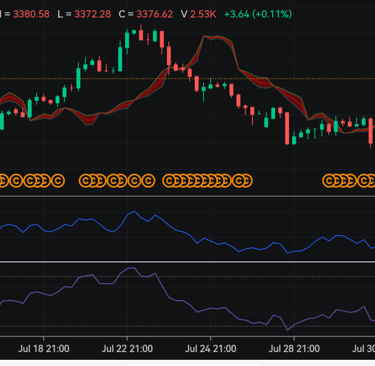Click the Jul 18 21:00 time axis label
Image resolution: width=375 pixels, height=366 pixels.
(44, 349)
